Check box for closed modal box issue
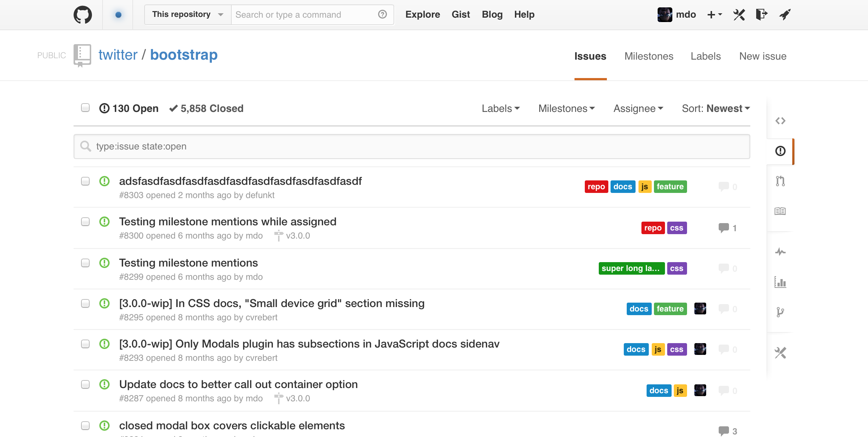868x437 pixels. tap(85, 426)
